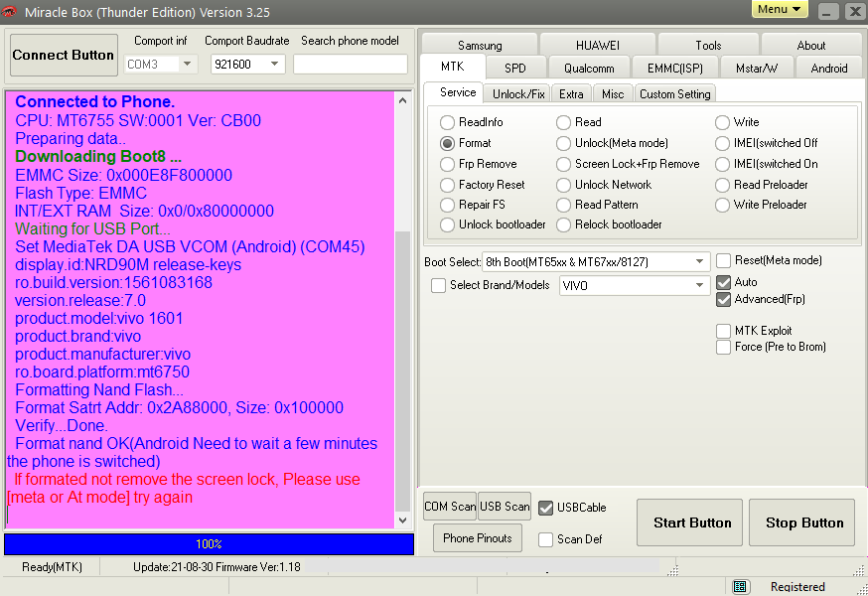Enable the MTK Exploit checkbox
The height and width of the screenshot is (596, 868).
[x=724, y=331]
